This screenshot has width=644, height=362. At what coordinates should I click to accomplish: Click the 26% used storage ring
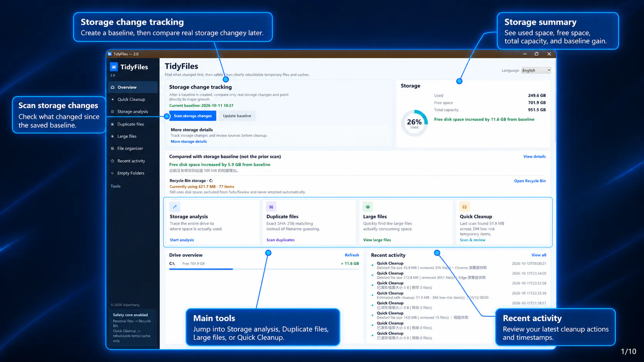click(414, 123)
